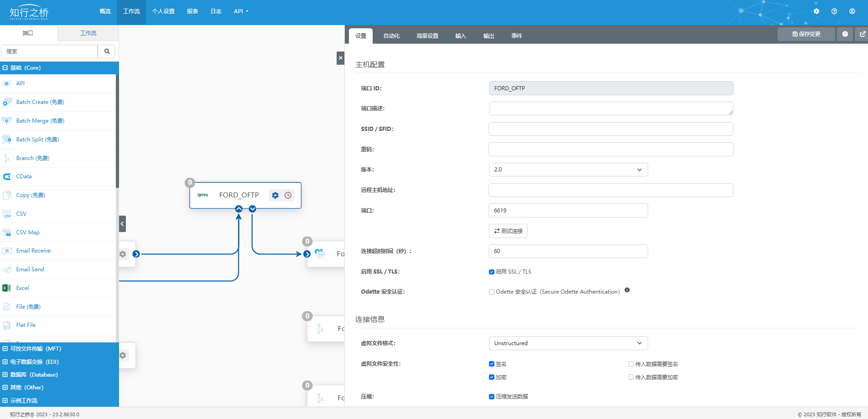Switch to 工作流 sidebar tab

88,33
